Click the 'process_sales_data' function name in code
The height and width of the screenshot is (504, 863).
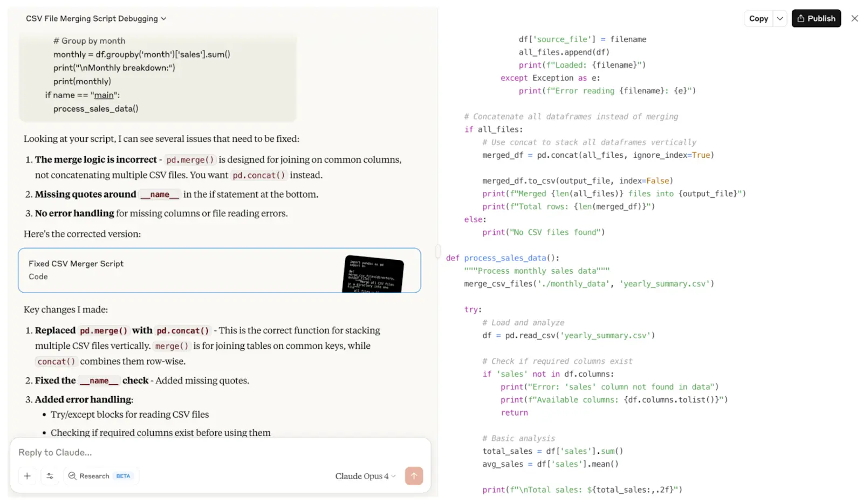tap(505, 258)
